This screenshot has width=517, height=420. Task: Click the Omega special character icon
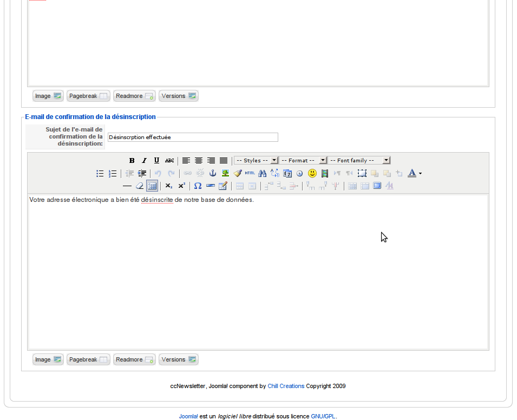coord(198,186)
